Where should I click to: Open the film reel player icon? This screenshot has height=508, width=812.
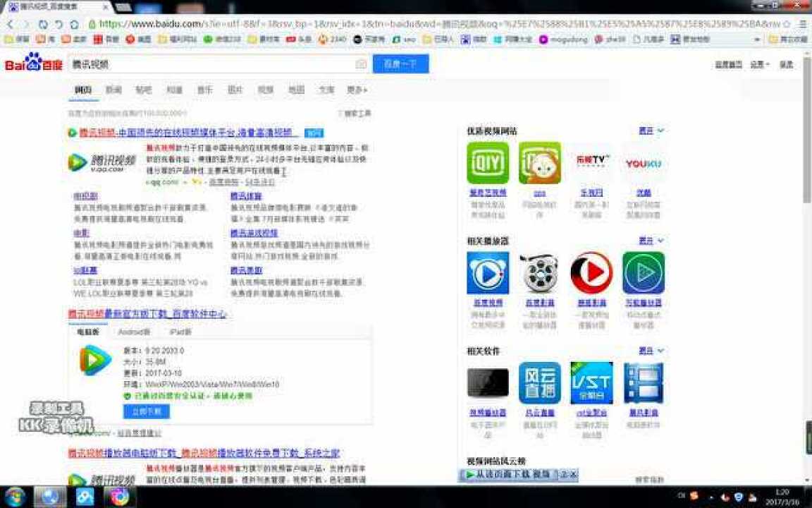540,273
